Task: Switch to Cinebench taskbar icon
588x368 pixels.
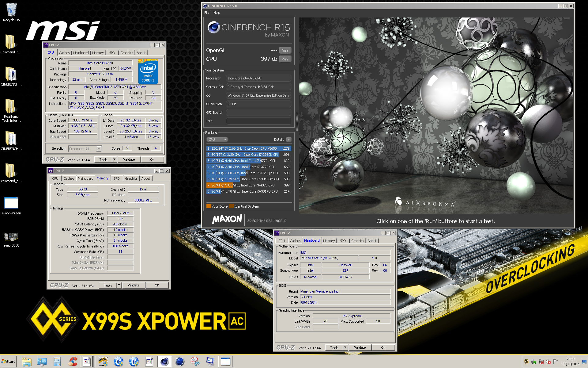Action: click(x=164, y=362)
